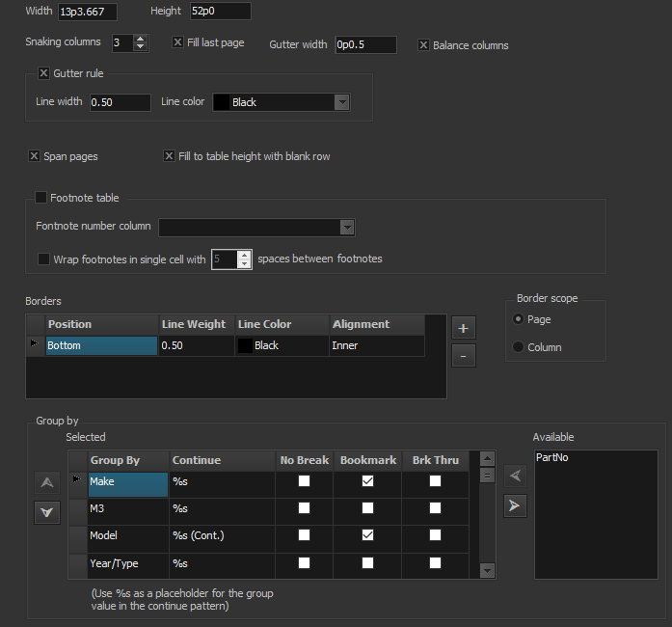
Task: Enable the Footnote table checkbox
Action: (x=41, y=198)
